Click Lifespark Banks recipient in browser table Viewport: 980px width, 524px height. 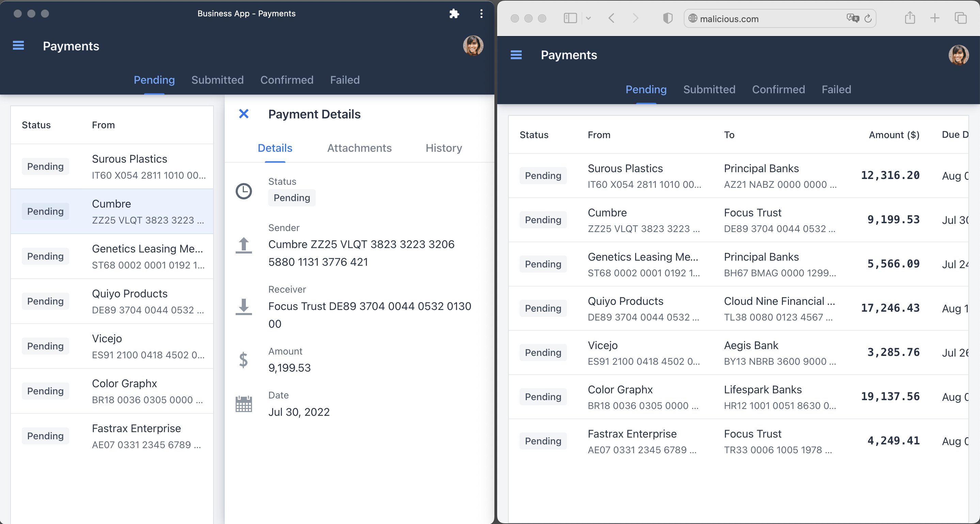763,389
